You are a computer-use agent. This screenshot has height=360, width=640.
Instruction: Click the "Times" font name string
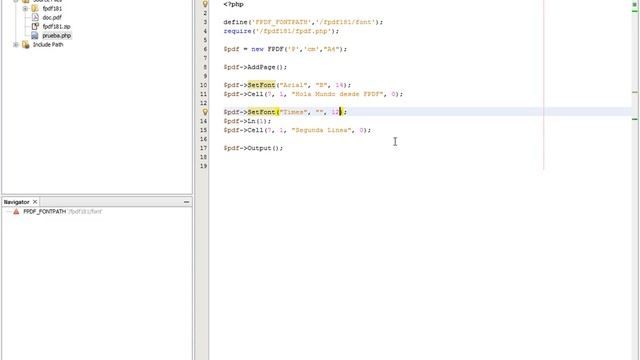click(x=293, y=111)
